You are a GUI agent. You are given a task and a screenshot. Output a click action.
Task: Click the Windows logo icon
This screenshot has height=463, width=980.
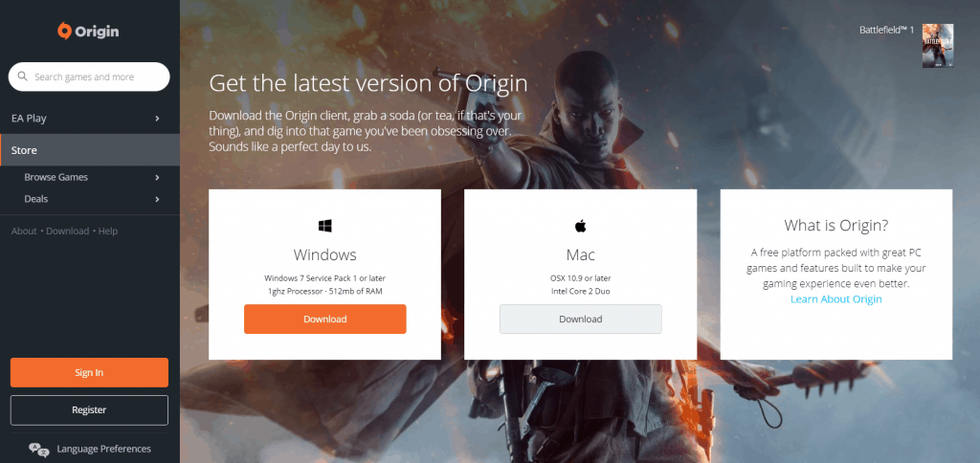(x=325, y=226)
